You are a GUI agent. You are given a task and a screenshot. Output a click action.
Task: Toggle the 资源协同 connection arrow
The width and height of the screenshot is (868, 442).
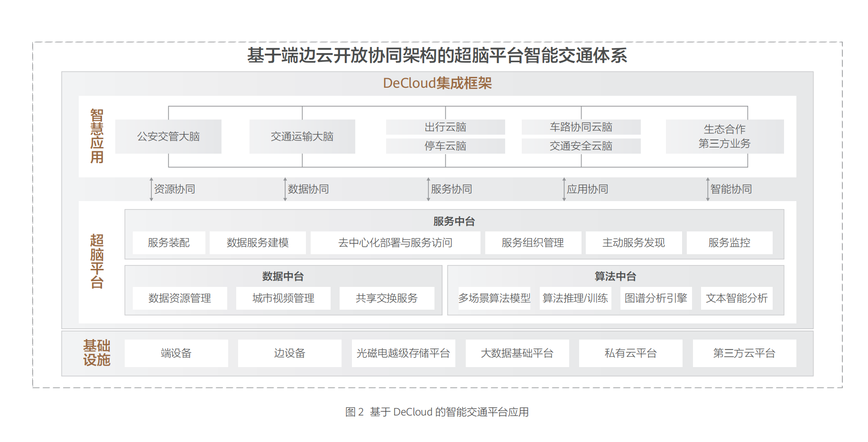[175, 189]
